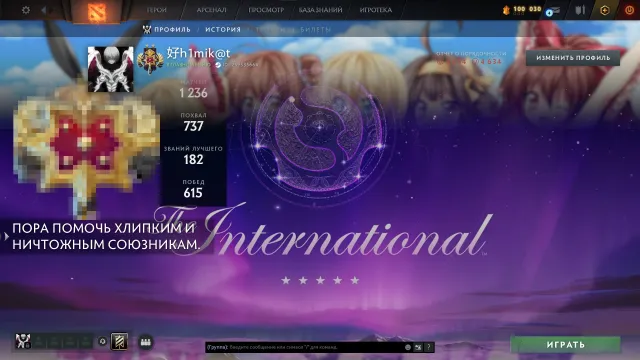The height and width of the screenshot is (360, 640).
Task: Click the rank badge next to player name
Action: coord(150,59)
